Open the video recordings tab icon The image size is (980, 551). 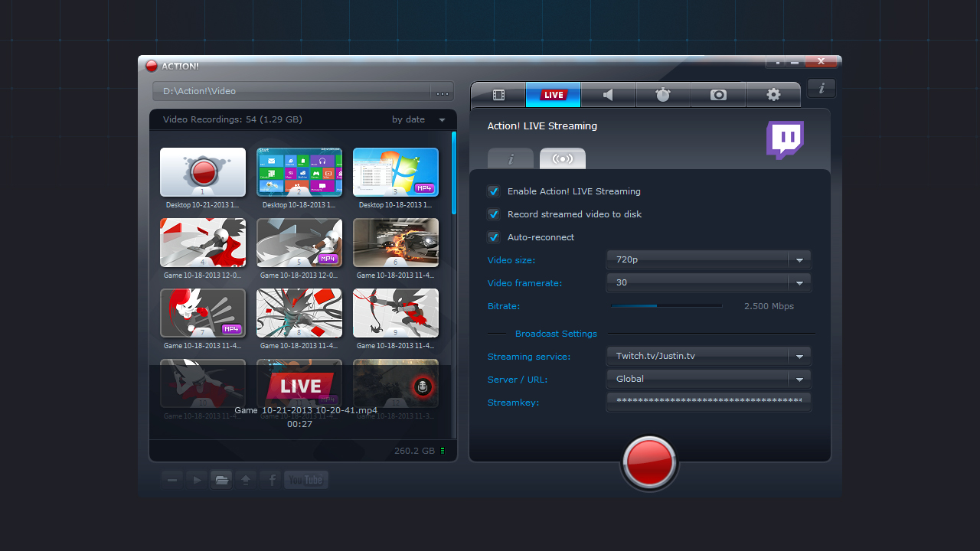pos(498,94)
